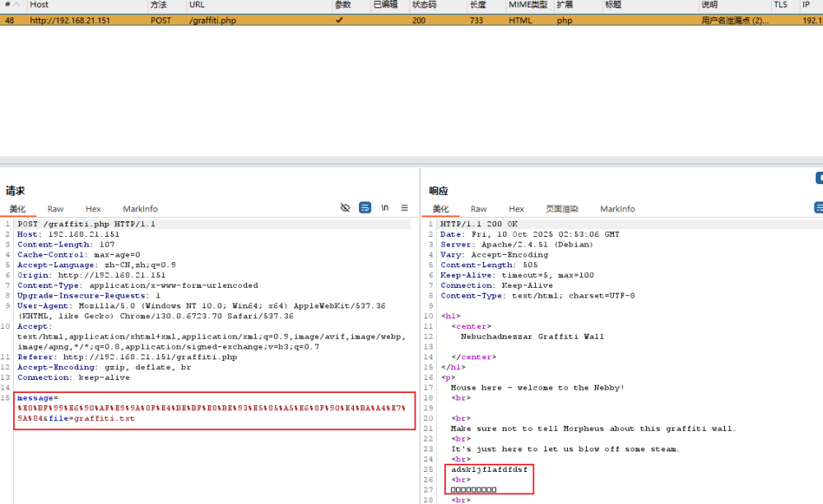
Task: Click the blue icon above the response panel
Action: click(x=819, y=178)
